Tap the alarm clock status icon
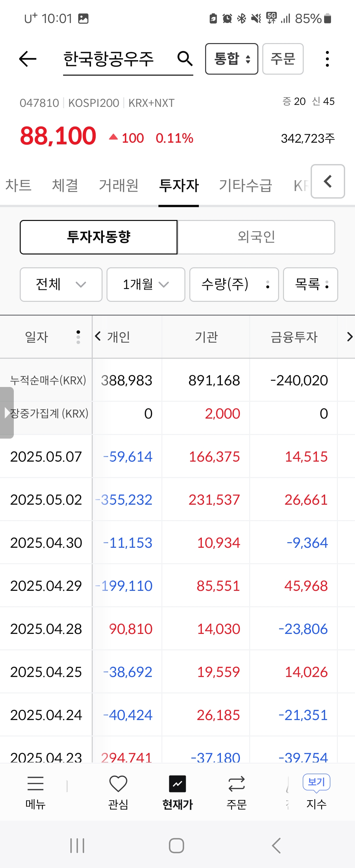The image size is (355, 868). tap(227, 18)
